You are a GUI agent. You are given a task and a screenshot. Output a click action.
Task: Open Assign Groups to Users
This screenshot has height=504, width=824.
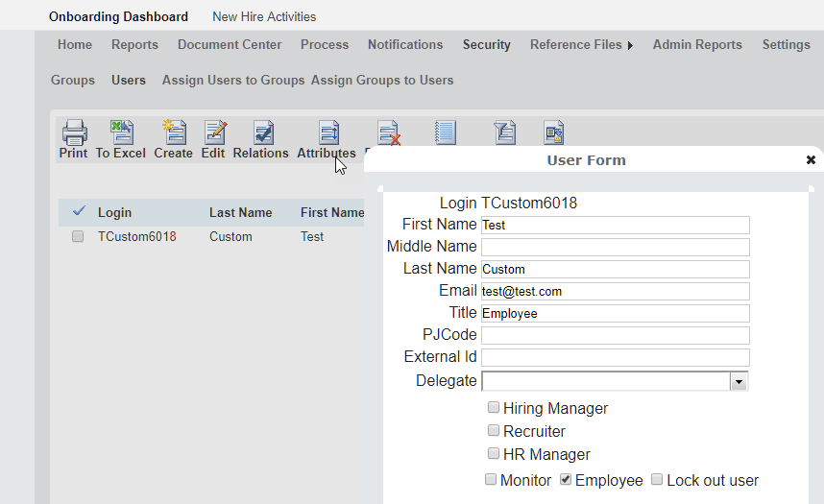click(382, 80)
